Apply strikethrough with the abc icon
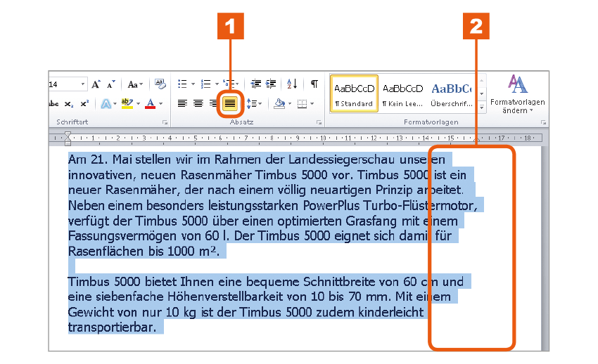This screenshot has width=598, height=364. [53, 103]
